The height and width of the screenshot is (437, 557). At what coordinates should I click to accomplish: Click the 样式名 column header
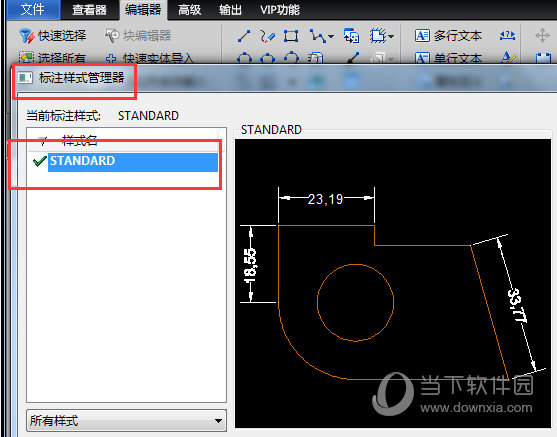click(80, 141)
